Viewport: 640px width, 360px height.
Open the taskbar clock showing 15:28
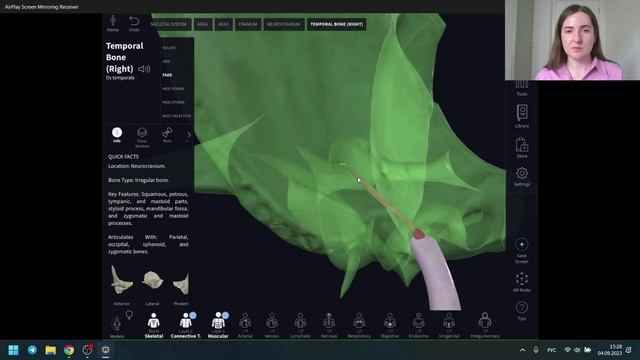[610, 350]
